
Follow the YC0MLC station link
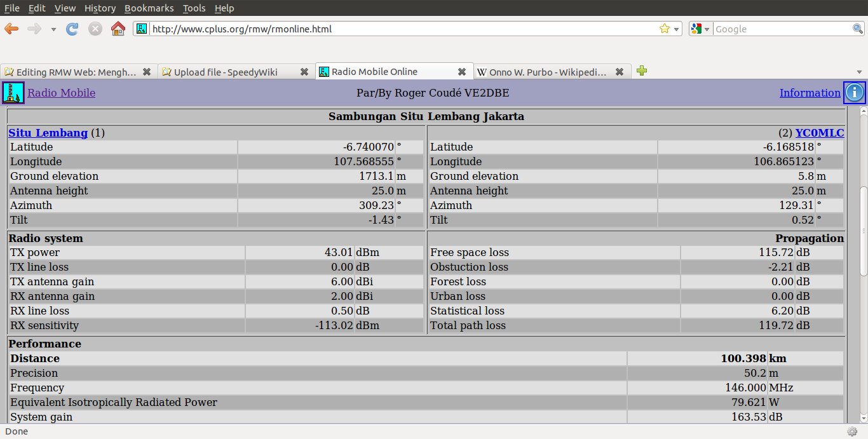tap(819, 133)
